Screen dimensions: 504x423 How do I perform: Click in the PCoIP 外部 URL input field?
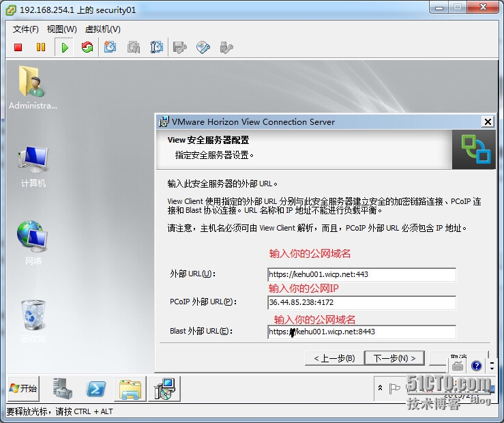tap(361, 302)
